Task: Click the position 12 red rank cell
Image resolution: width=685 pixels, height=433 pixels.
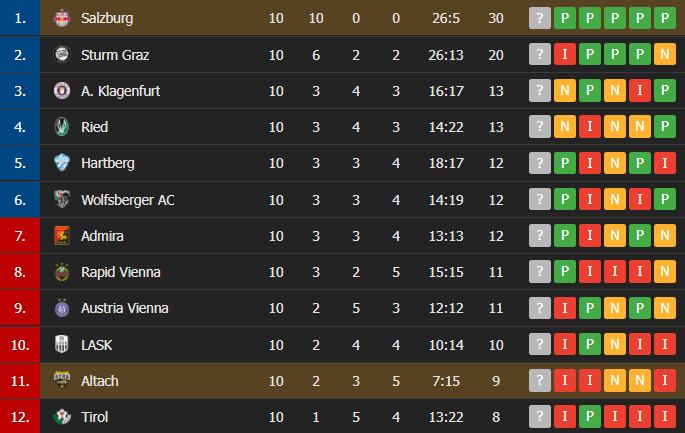Action: (20, 416)
